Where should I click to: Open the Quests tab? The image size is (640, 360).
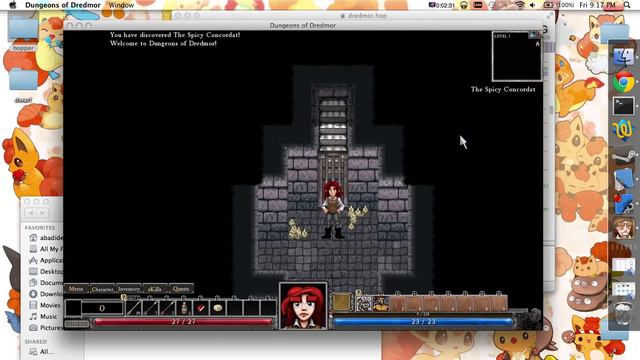point(181,289)
